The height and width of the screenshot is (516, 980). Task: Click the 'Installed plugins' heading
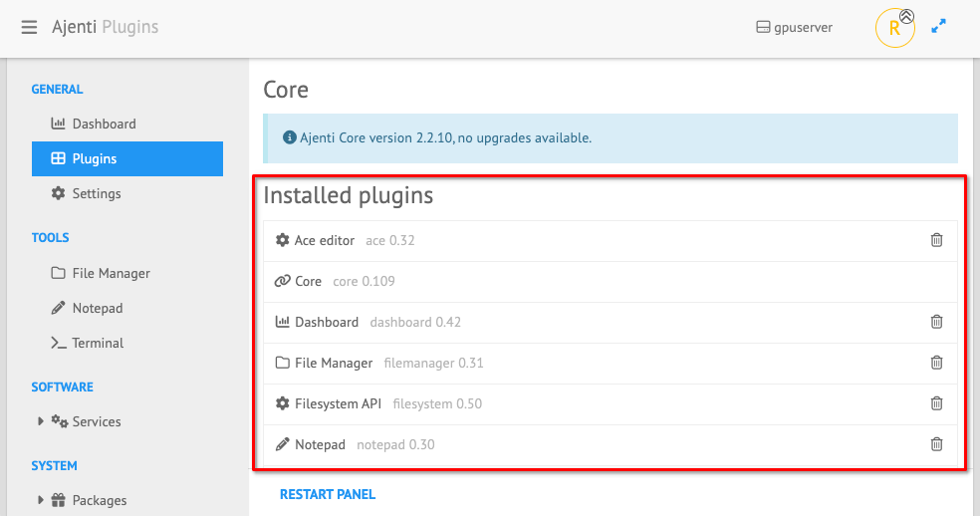349,196
